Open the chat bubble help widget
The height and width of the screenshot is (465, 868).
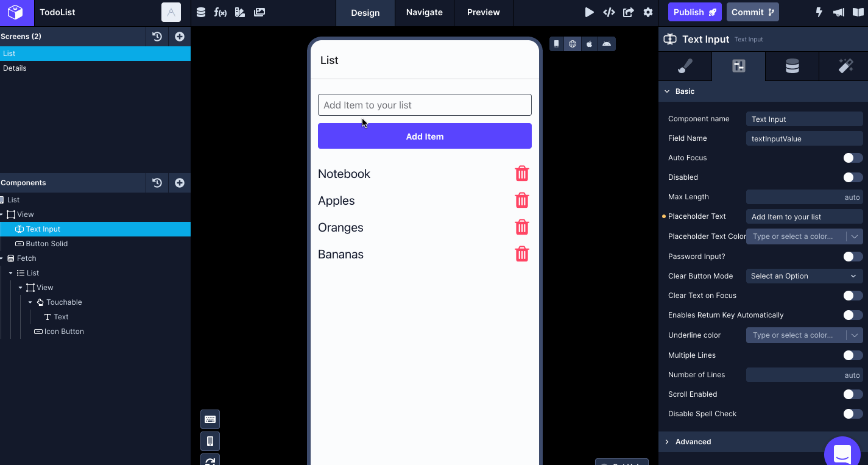click(842, 453)
